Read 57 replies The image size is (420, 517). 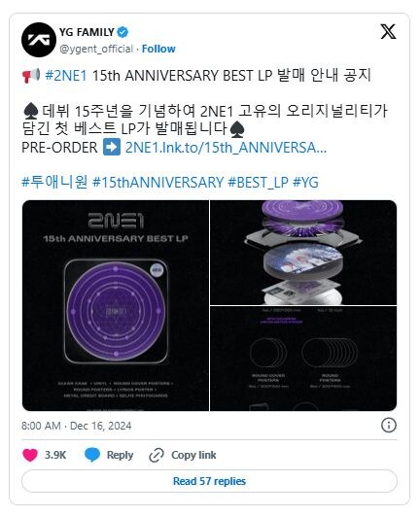tap(209, 481)
